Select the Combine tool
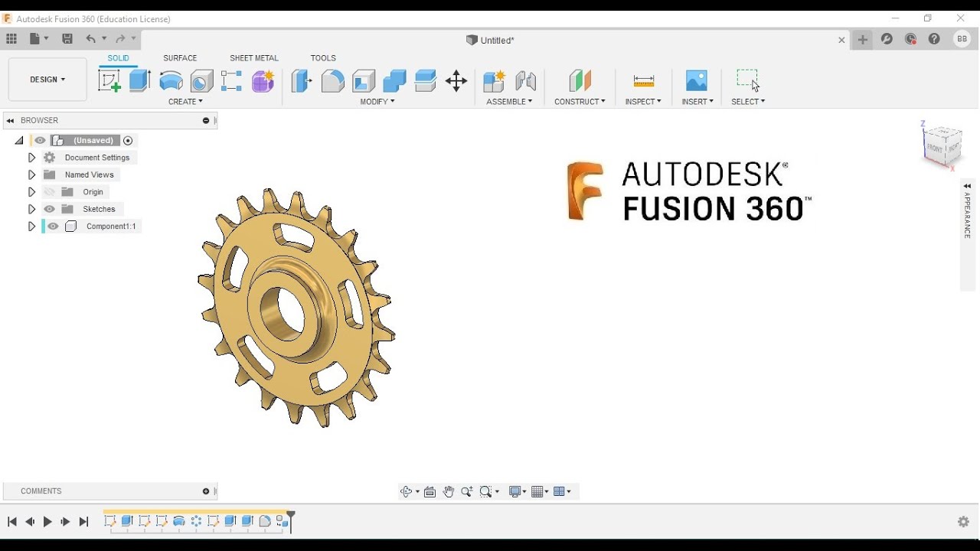Image resolution: width=980 pixels, height=551 pixels. coord(394,80)
